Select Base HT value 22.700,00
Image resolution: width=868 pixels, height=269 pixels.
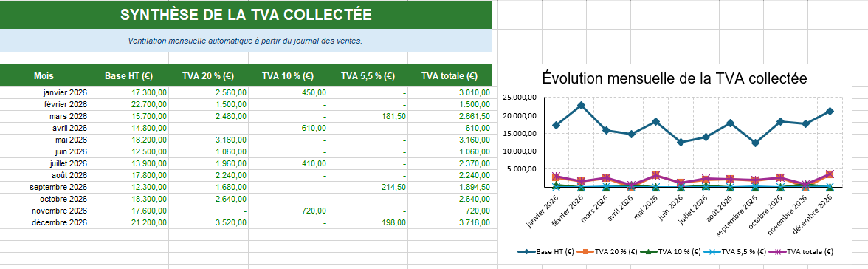(128, 104)
